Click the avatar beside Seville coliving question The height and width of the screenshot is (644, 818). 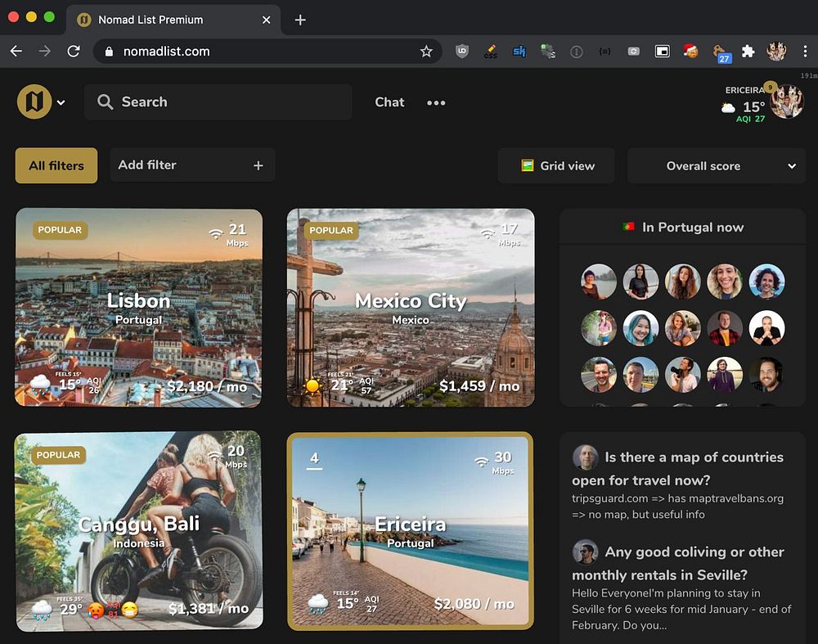[586, 552]
